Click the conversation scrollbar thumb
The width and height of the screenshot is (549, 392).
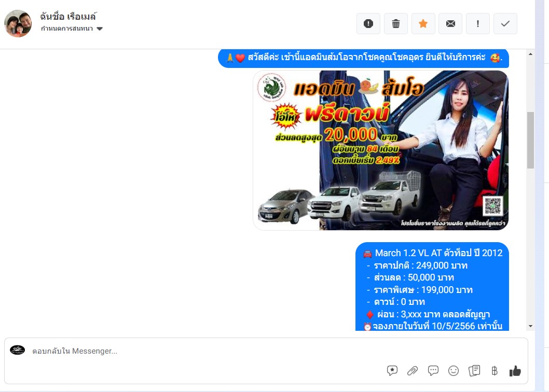coord(530,140)
